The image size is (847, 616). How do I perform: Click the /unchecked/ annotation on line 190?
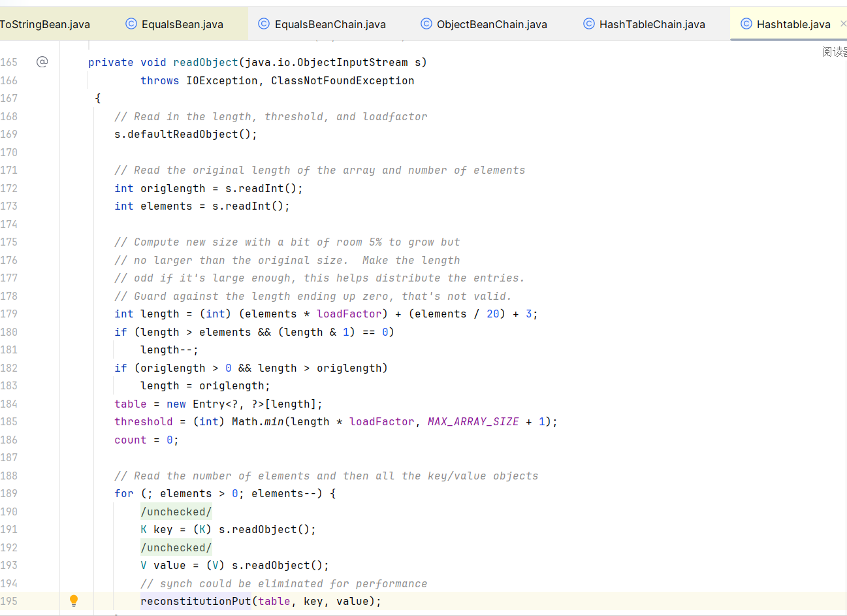(176, 511)
